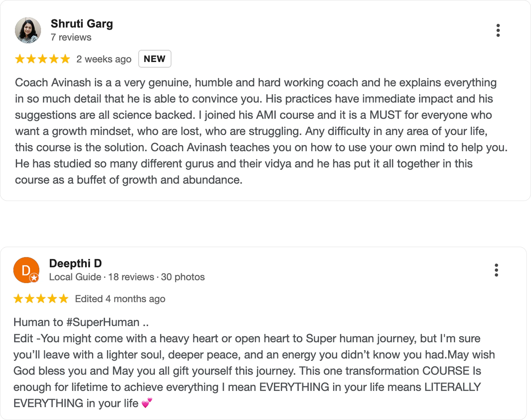The height and width of the screenshot is (420, 531).
Task: Click the "30 photos" count for Deepthi D
Action: tap(183, 277)
